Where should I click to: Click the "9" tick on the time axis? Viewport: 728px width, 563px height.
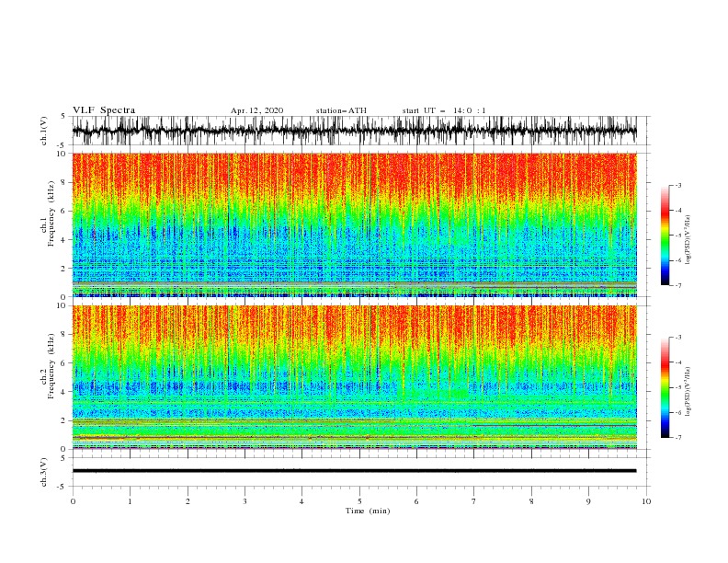(x=588, y=501)
